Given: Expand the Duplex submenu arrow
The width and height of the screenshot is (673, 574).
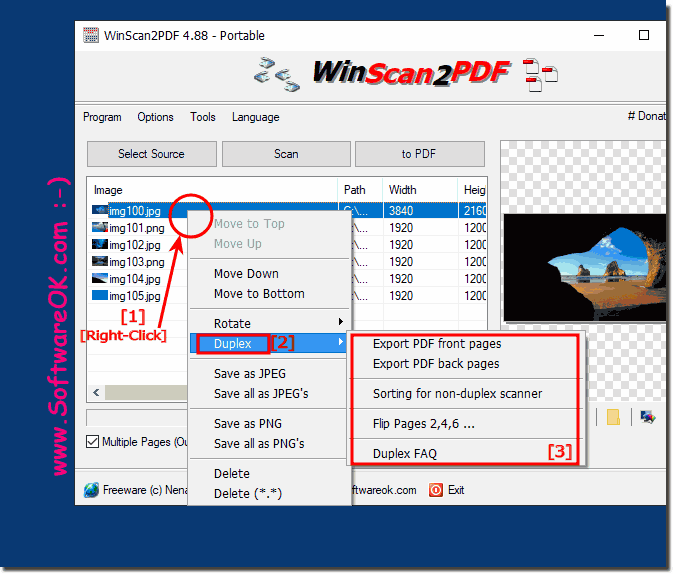Looking at the screenshot, I should [340, 342].
